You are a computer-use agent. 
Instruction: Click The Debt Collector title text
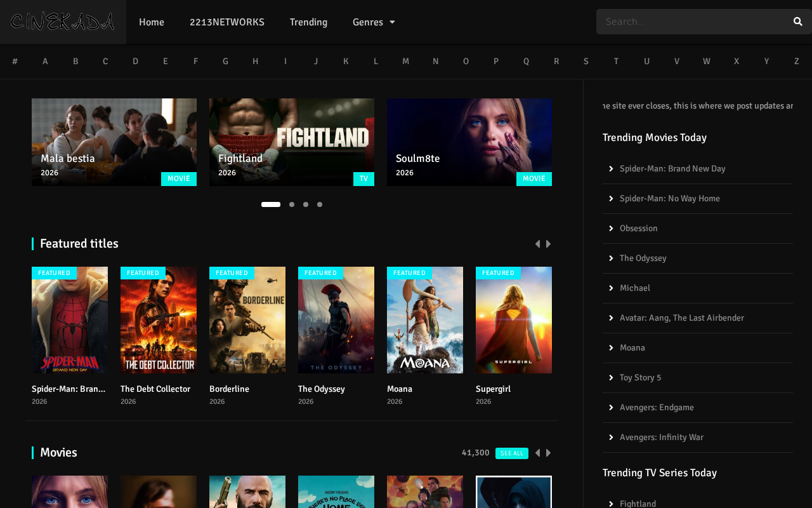click(155, 389)
